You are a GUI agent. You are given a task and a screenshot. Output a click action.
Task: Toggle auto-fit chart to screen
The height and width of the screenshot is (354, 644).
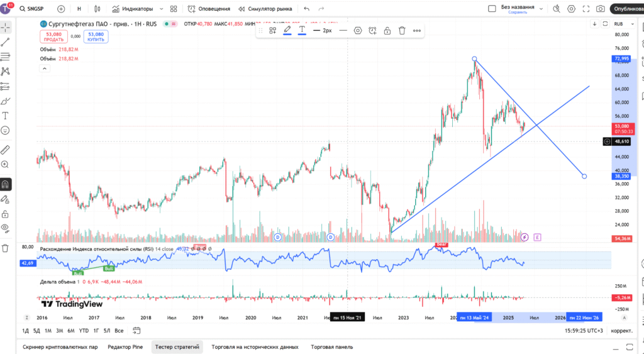coord(625,318)
